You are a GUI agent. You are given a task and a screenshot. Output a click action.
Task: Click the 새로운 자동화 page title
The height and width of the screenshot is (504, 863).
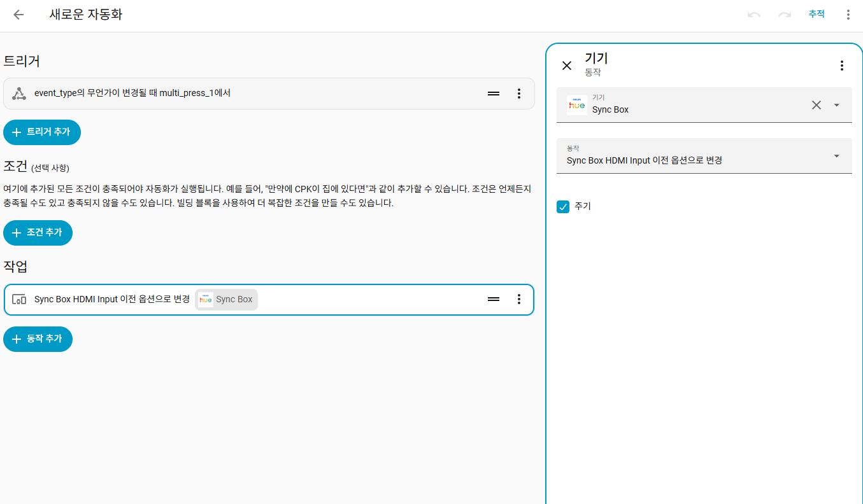[x=86, y=15]
